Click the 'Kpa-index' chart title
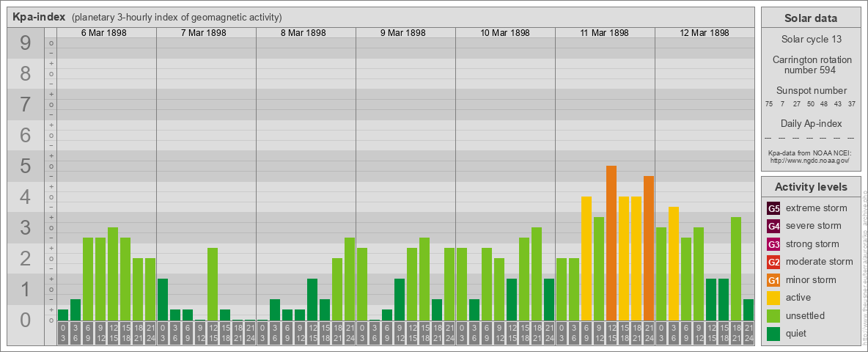The image size is (868, 352). 40,17
